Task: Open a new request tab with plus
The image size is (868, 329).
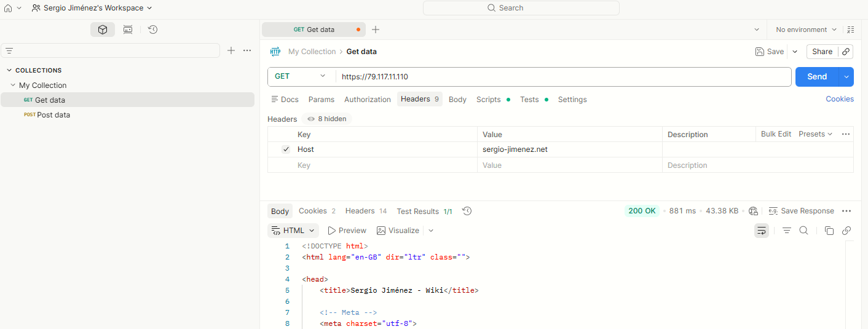Action: click(376, 30)
